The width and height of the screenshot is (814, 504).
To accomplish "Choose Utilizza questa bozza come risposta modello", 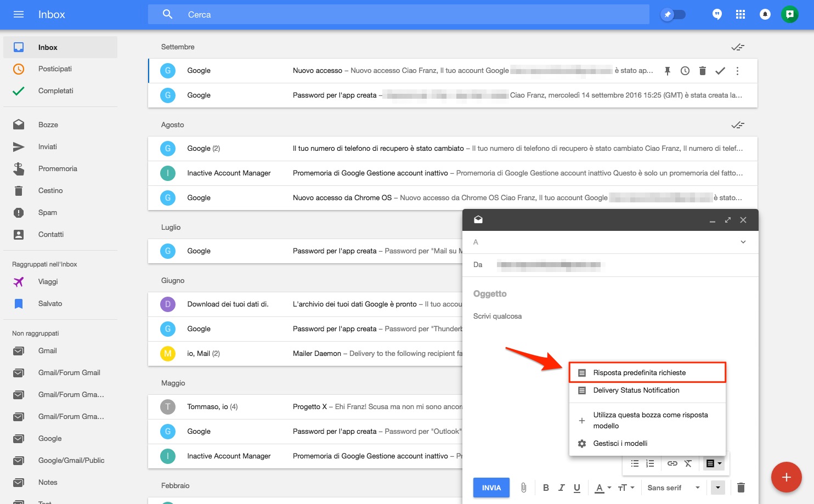I will click(x=647, y=421).
